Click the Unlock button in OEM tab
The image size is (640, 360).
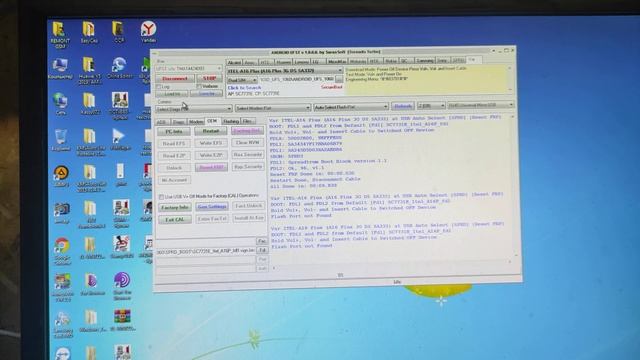click(174, 168)
